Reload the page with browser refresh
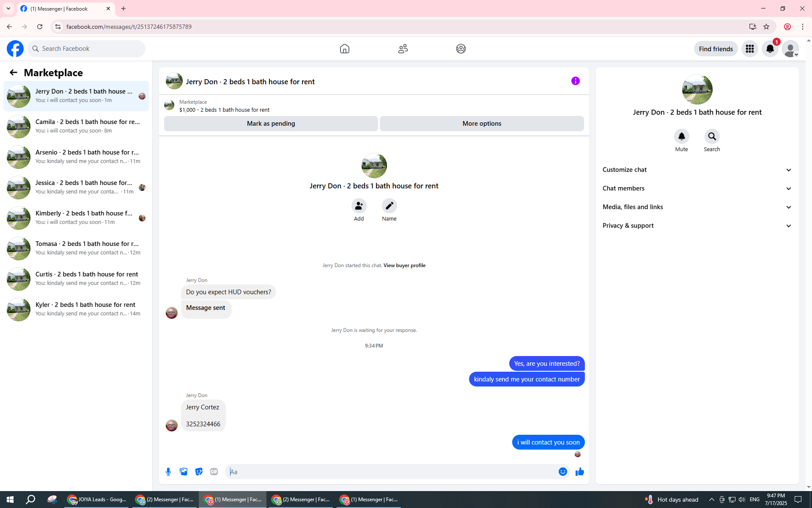The height and width of the screenshot is (508, 812). 40,27
